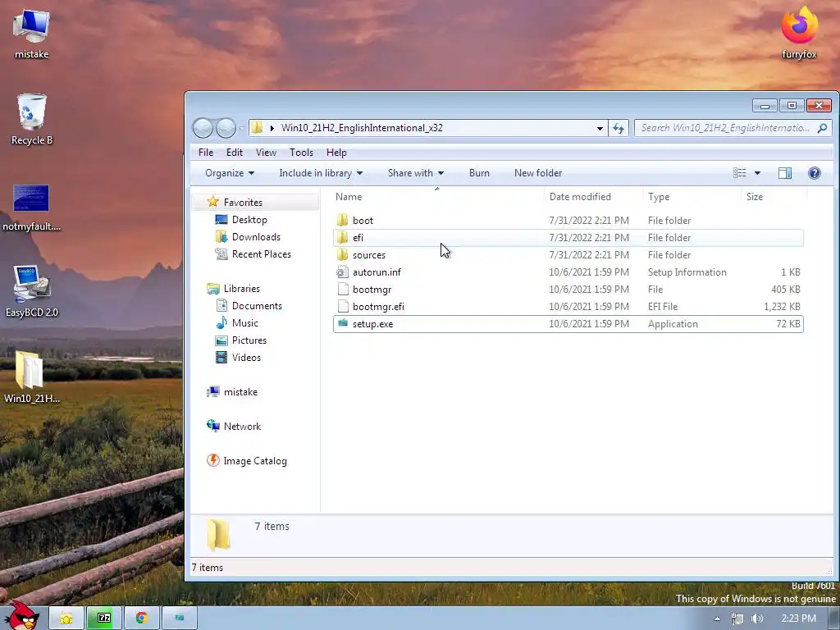Viewport: 840px width, 630px height.
Task: Expand the Organize dropdown
Action: (230, 173)
